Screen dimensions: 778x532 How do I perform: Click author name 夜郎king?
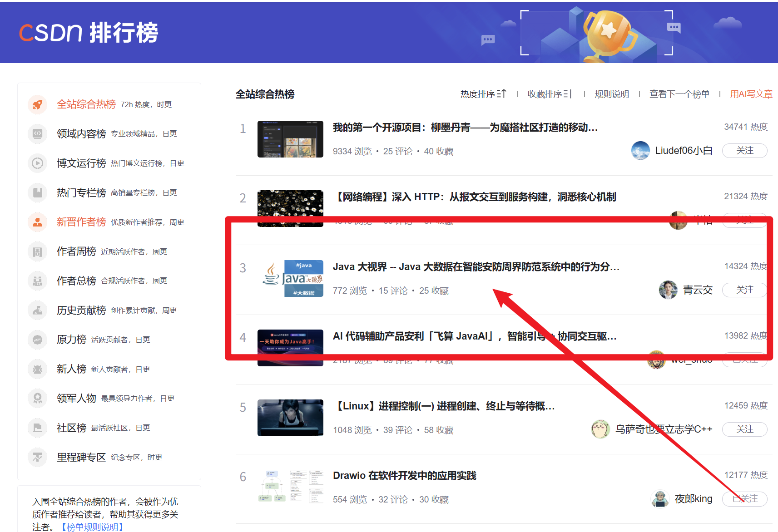[x=694, y=499]
